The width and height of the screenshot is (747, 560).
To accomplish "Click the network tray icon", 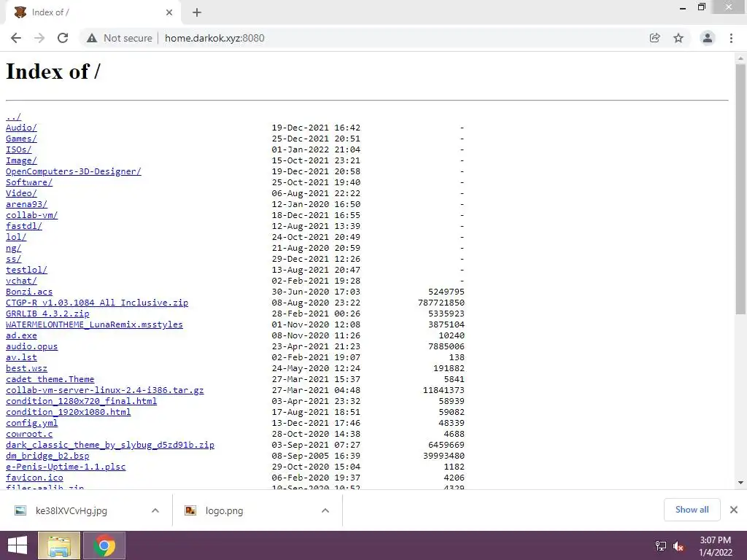I will [x=661, y=546].
